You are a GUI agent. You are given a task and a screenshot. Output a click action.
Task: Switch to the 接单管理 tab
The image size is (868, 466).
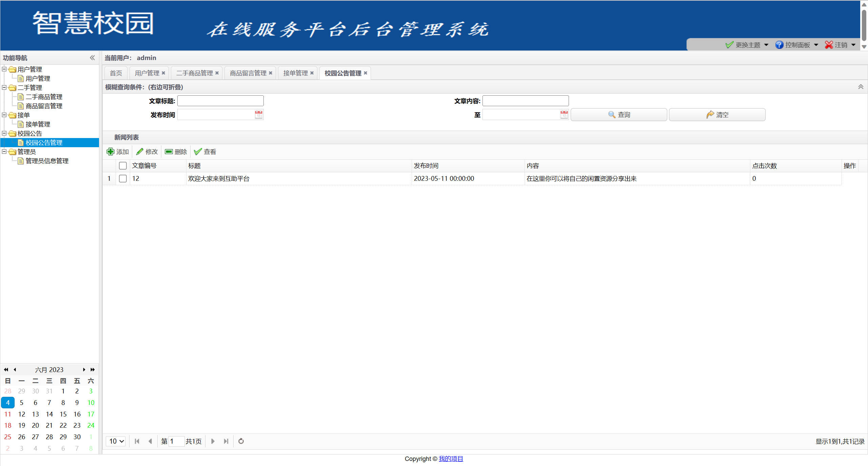295,73
